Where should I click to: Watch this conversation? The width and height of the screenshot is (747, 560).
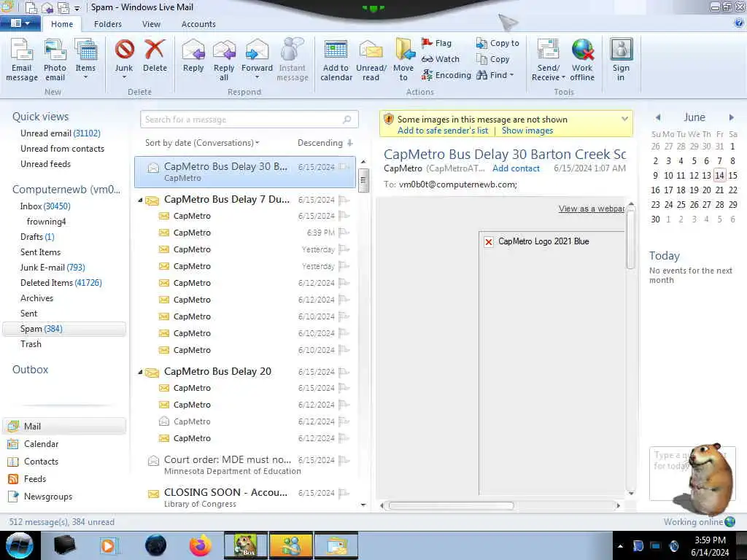click(x=441, y=59)
